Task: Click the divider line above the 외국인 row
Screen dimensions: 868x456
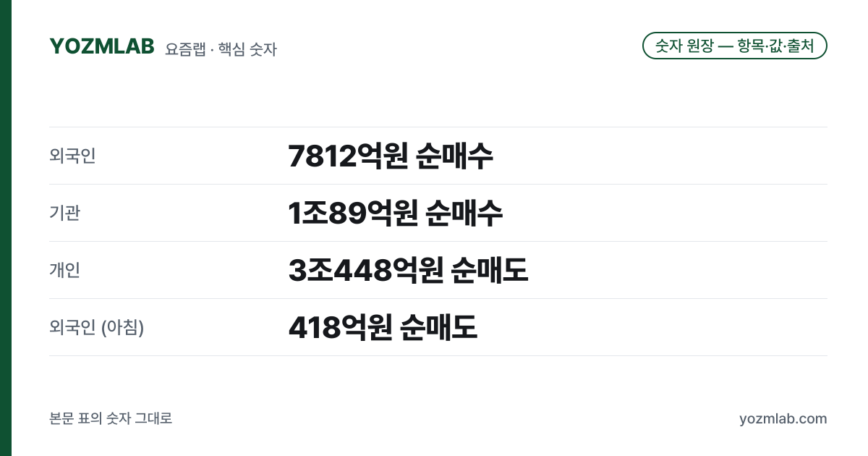Action: coord(438,127)
